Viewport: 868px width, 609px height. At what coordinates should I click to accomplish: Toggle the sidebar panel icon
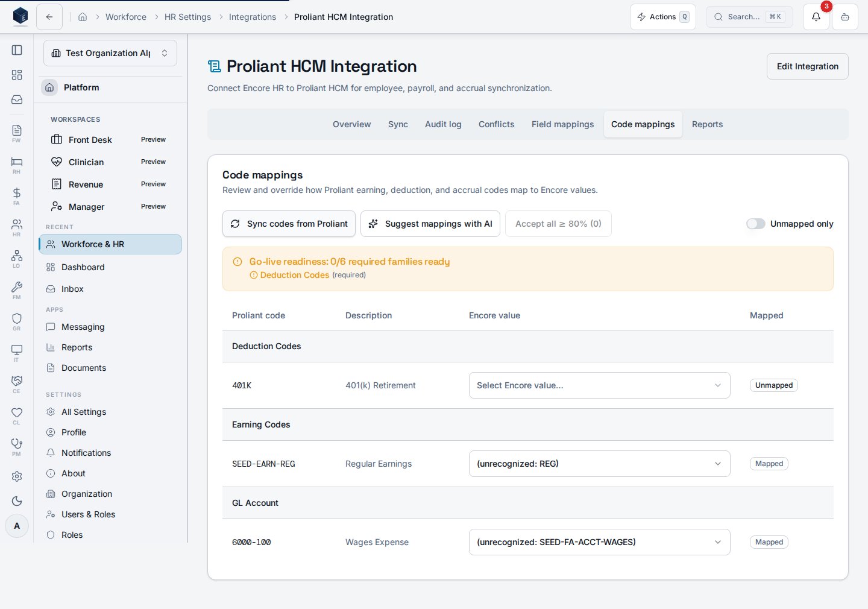click(x=17, y=50)
